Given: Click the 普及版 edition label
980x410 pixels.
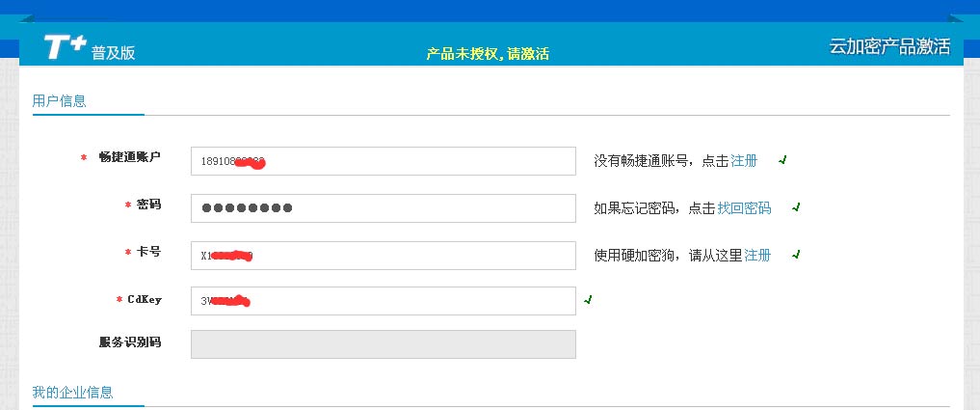Looking at the screenshot, I should [114, 53].
